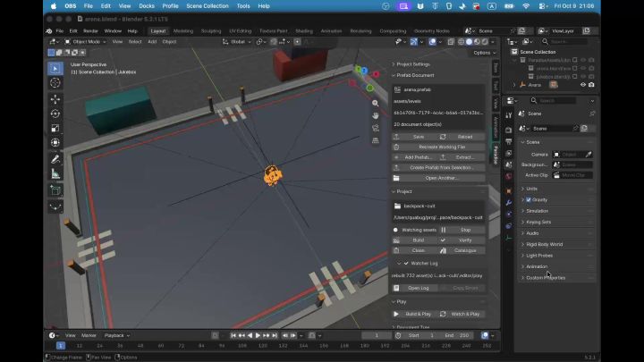Toggle camera view icon in viewport

[x=376, y=128]
